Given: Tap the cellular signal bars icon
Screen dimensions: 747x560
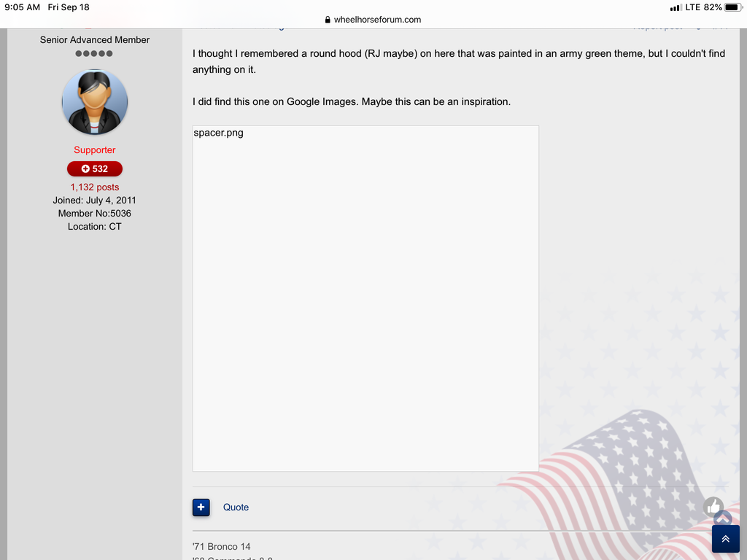Looking at the screenshot, I should (676, 7).
